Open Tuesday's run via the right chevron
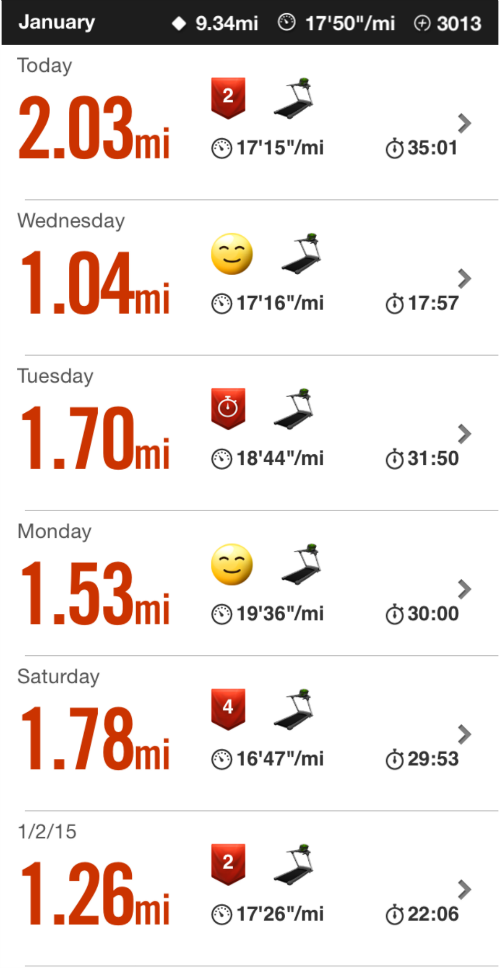Screen dimensions: 500x968 pyautogui.click(x=465, y=434)
